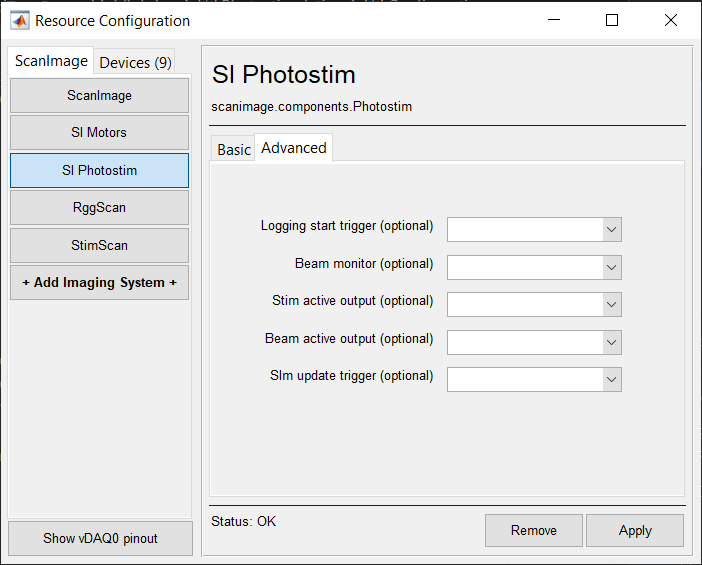Image resolution: width=702 pixels, height=565 pixels.
Task: Click the 'Stim active output (optional)' label
Action: point(353,301)
